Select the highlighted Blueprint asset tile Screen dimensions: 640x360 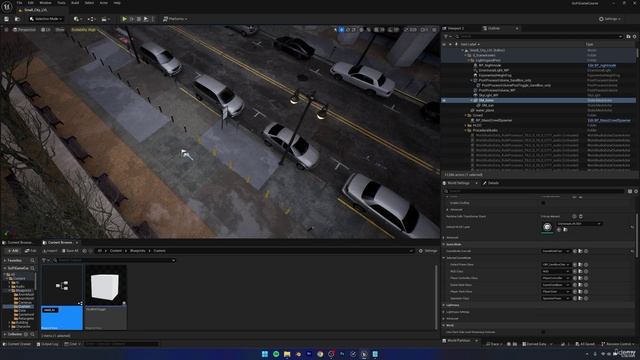[x=62, y=297]
